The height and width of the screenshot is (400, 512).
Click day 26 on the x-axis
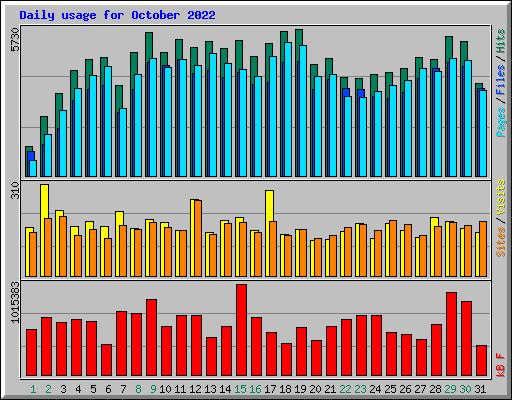tap(405, 389)
